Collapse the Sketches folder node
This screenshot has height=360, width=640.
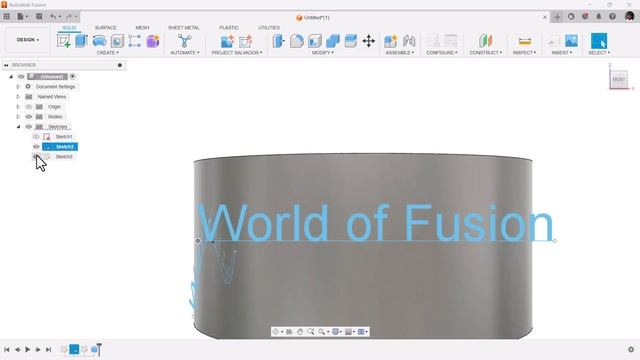[x=18, y=127]
